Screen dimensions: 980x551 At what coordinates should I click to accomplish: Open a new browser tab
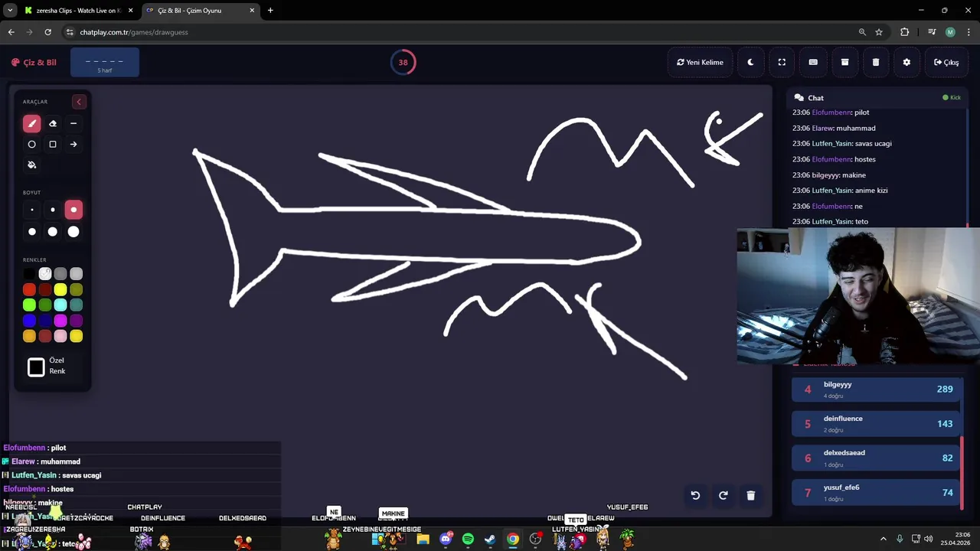click(x=270, y=11)
